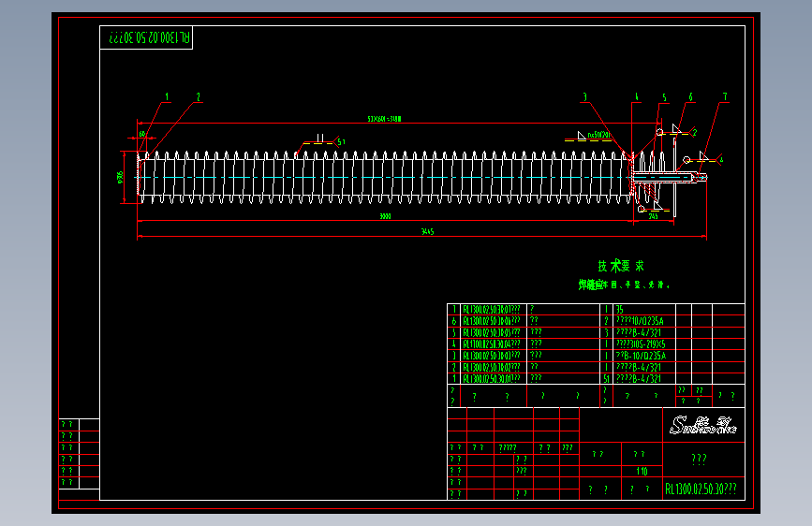The width and height of the screenshot is (812, 526).
Task: Select balloon number 2 callout above the left end of the tube
Action: coord(198,96)
